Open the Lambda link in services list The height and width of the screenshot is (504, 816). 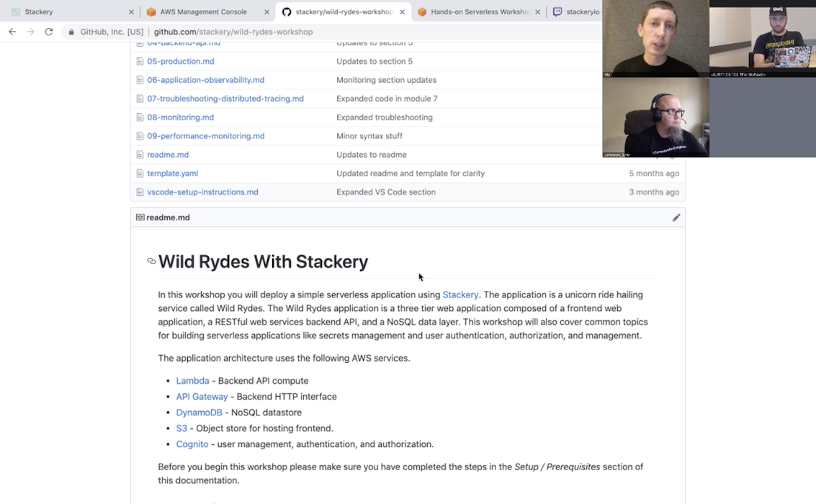coord(192,382)
